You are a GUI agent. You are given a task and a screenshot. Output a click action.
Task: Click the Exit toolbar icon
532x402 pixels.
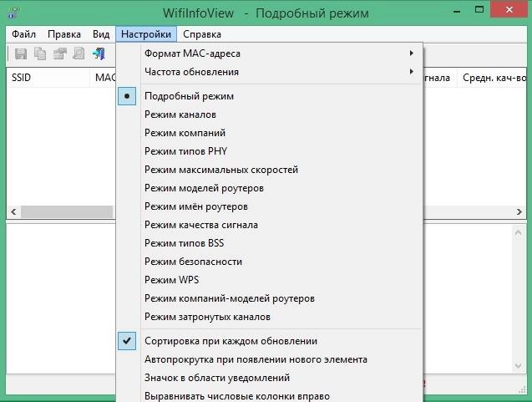[99, 53]
